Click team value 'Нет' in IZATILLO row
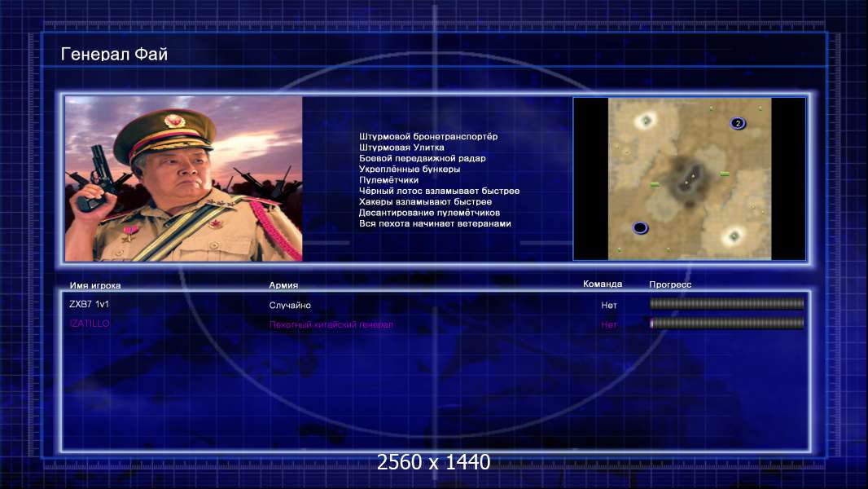 [609, 324]
